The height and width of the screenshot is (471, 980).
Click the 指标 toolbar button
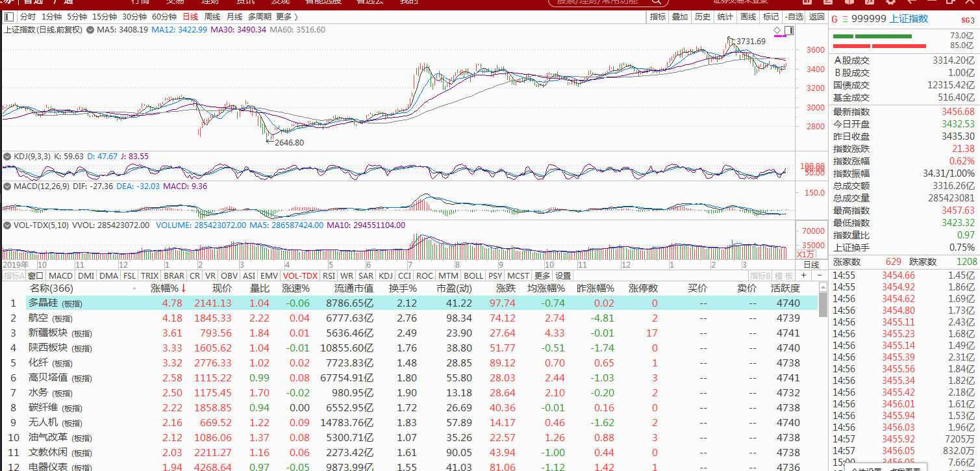coord(658,17)
